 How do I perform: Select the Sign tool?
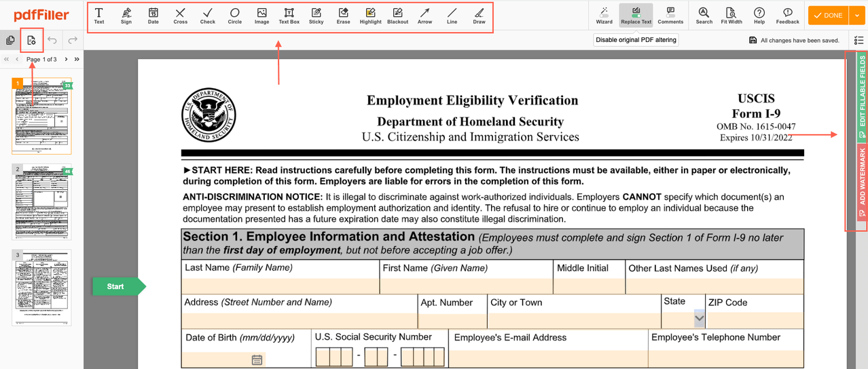(126, 16)
